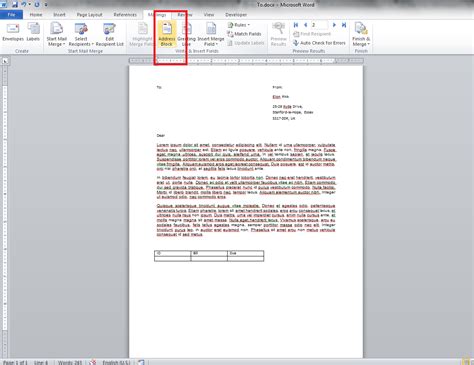474x365 pixels.
Task: Click the Redo icon in title bar
Action: [x=37, y=5]
